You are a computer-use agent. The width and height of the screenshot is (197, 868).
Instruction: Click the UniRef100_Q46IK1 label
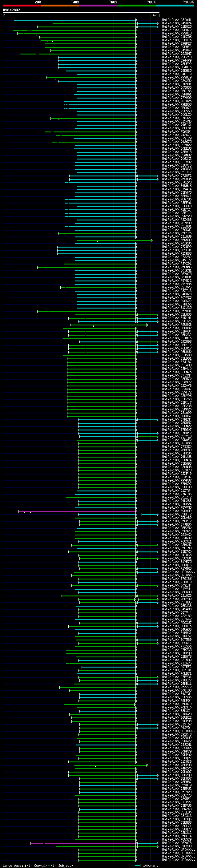click(x=177, y=125)
